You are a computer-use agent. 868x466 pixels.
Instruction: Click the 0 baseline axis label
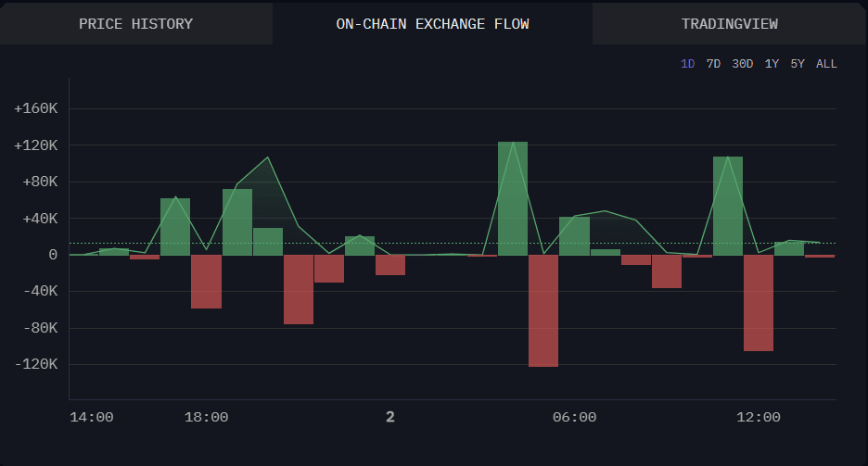[53, 255]
